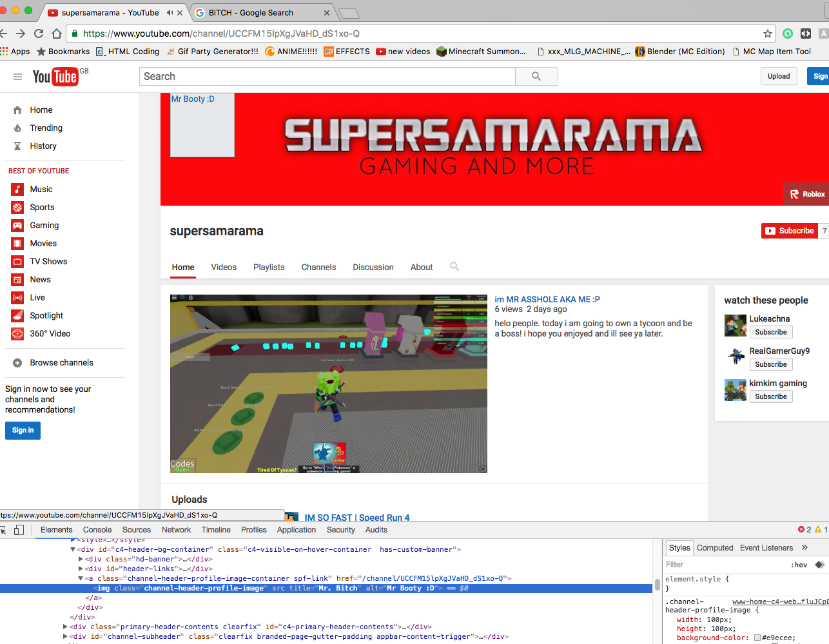Click the Upload button
The width and height of the screenshot is (829, 644).
[779, 76]
